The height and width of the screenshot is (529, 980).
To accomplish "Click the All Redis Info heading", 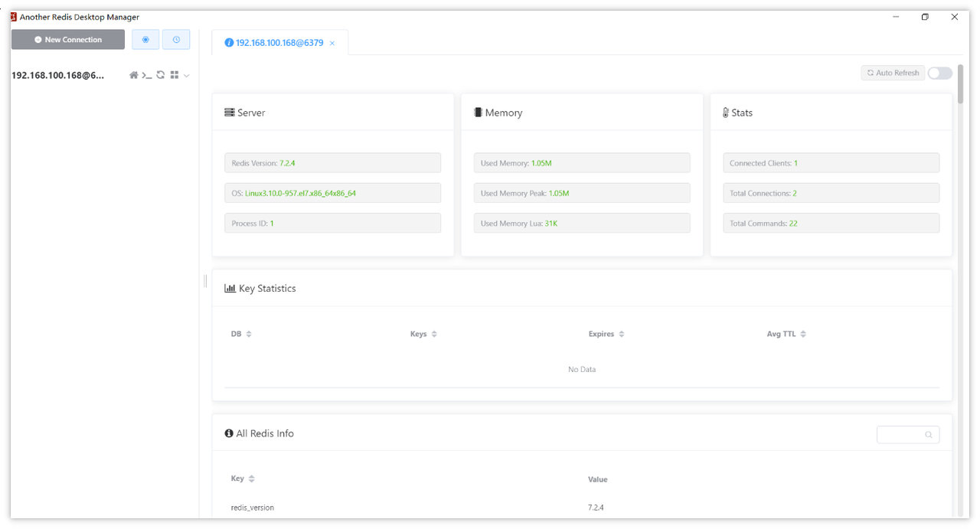I will pyautogui.click(x=260, y=433).
